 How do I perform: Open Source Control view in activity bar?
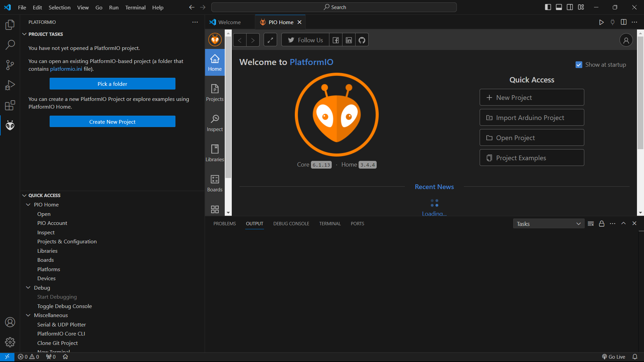tap(10, 65)
